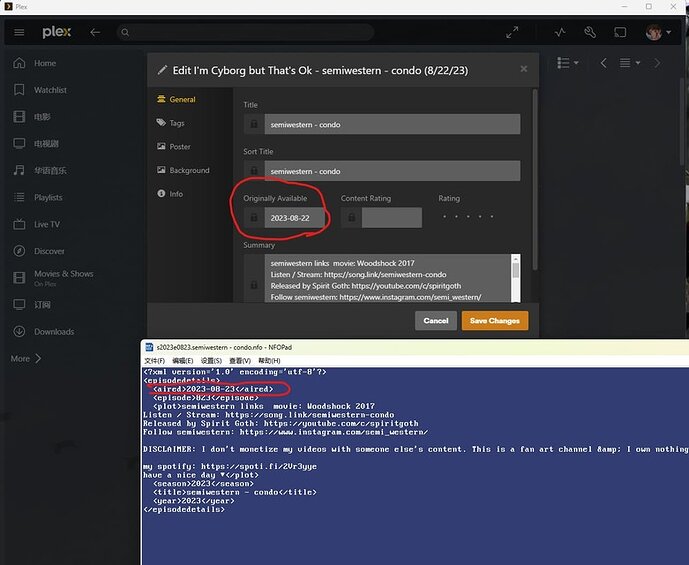Go to next item with right chevron

click(657, 63)
